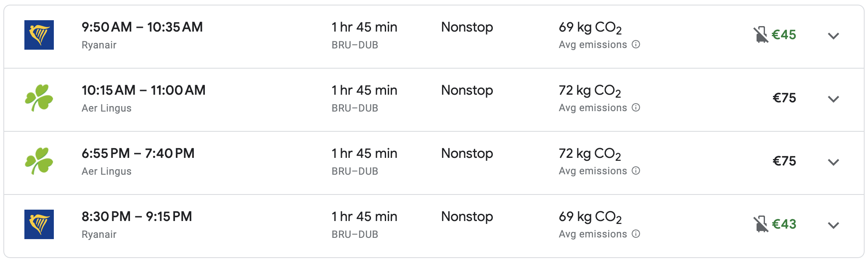Select the €43 Ryanair fare
The height and width of the screenshot is (261, 868).
pos(784,224)
